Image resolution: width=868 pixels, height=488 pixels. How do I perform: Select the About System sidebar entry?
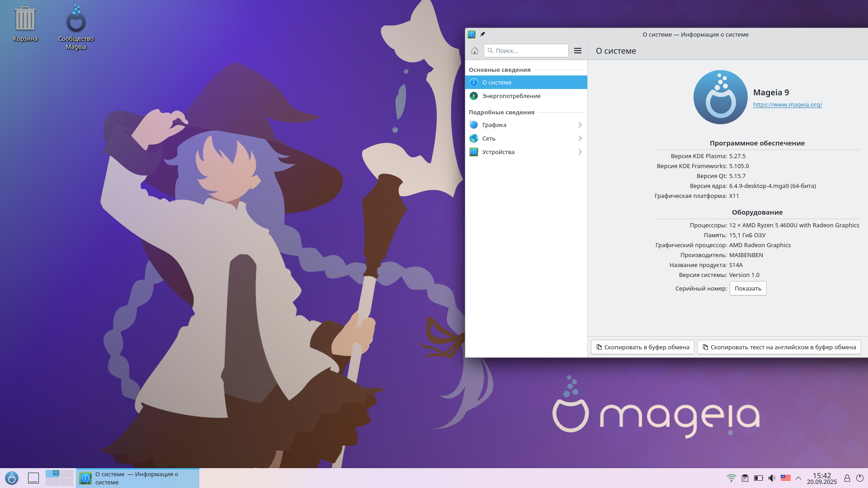(x=496, y=82)
